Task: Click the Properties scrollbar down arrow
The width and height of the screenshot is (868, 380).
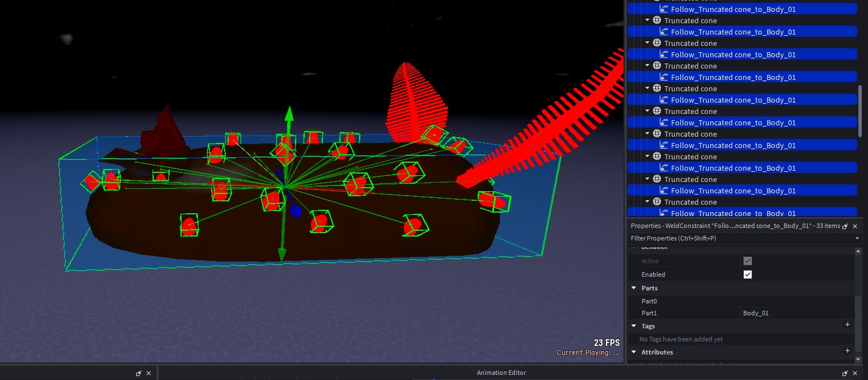Action: click(858, 360)
